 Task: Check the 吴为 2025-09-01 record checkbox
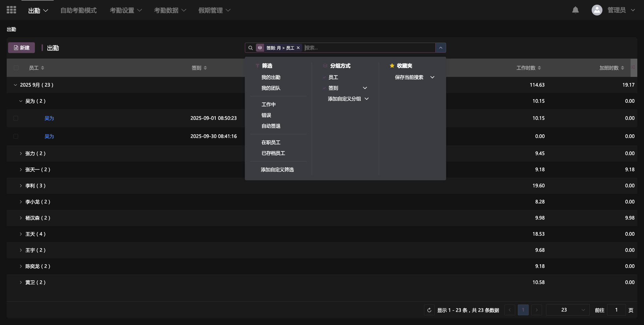point(16,118)
